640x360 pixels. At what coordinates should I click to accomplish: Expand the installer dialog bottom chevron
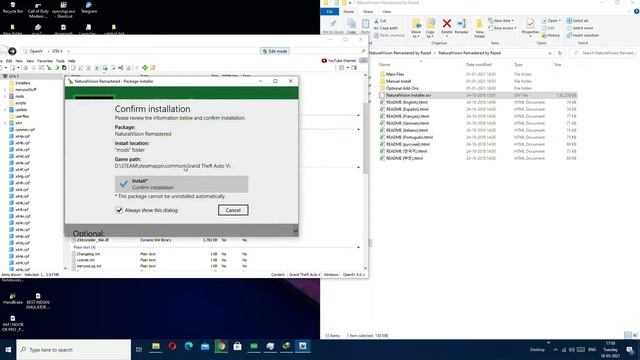coord(295,231)
